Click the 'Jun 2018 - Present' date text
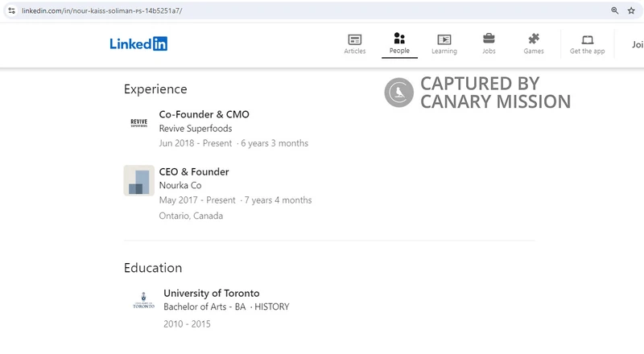The height and width of the screenshot is (354, 644). pyautogui.click(x=196, y=143)
